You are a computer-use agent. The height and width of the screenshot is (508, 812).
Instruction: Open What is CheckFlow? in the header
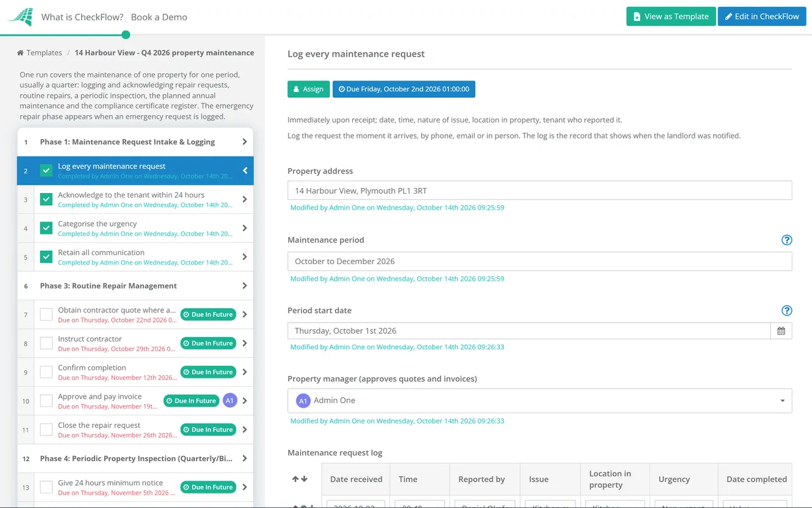(82, 17)
